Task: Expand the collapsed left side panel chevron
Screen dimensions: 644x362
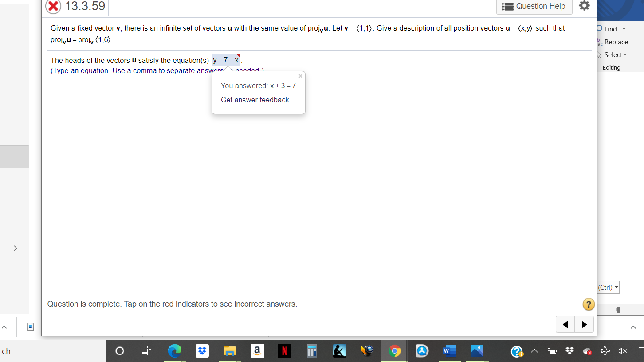Action: click(15, 248)
